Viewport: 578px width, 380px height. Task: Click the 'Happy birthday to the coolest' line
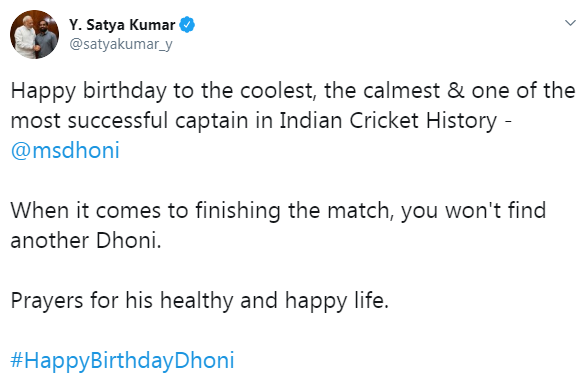click(x=293, y=91)
